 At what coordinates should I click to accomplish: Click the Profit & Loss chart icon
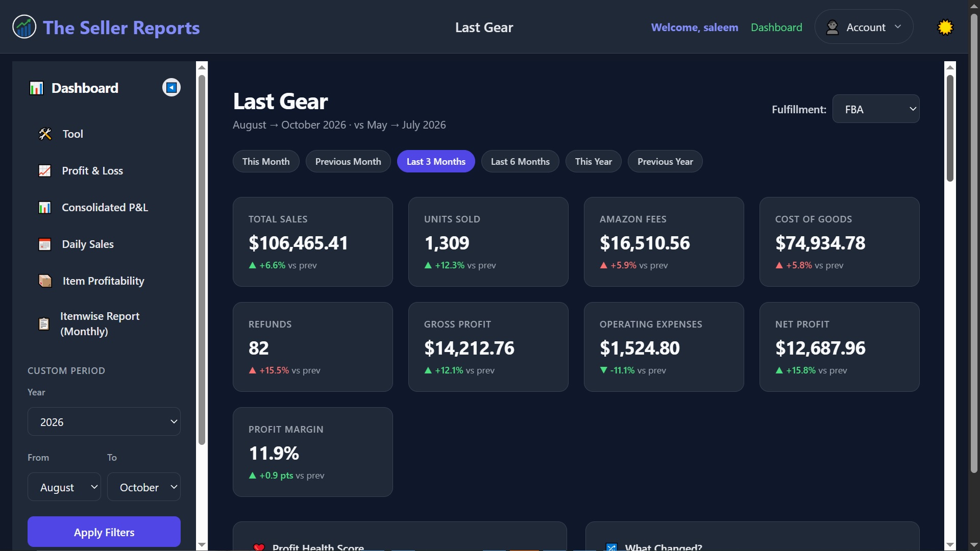pyautogui.click(x=45, y=171)
